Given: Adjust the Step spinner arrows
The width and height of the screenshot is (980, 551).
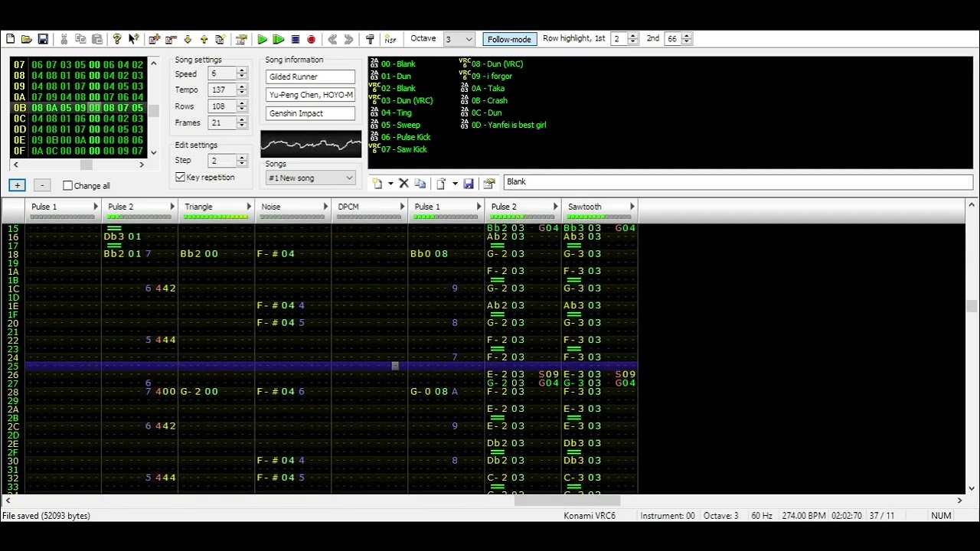Looking at the screenshot, I should tap(242, 161).
